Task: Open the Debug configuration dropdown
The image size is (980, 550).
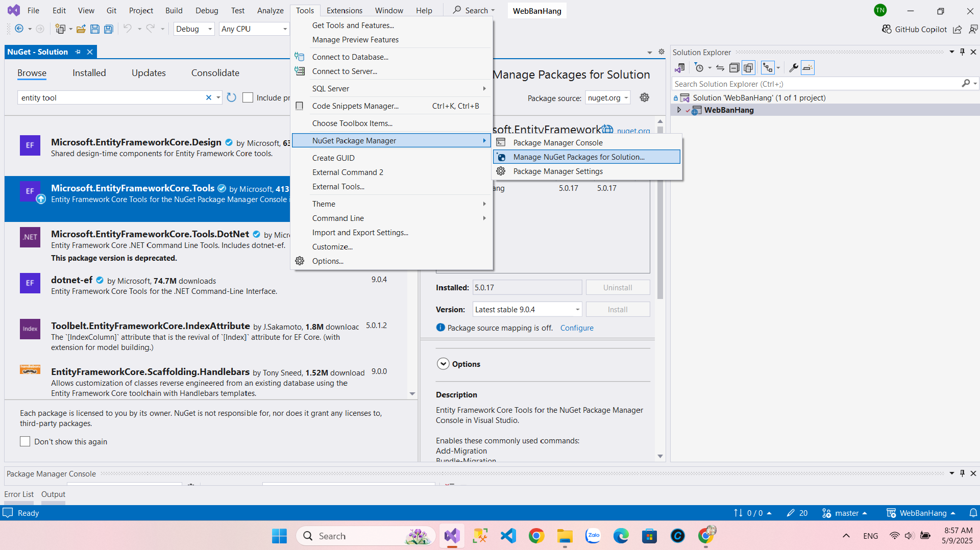Action: (193, 29)
